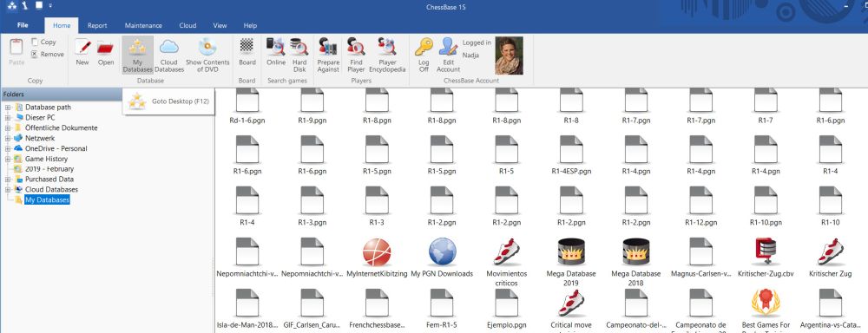
Task: Open the File tab
Action: pyautogui.click(x=23, y=25)
